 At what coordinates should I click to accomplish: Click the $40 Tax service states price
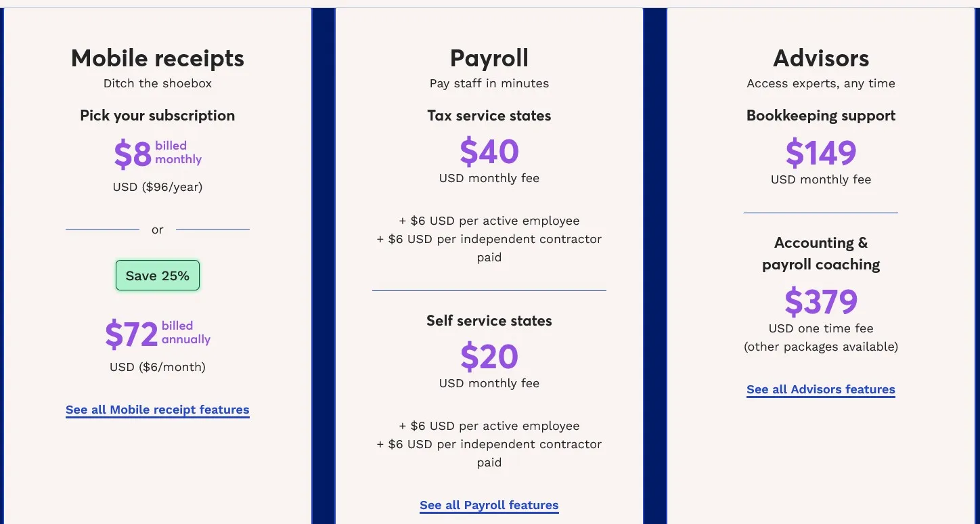coord(489,151)
